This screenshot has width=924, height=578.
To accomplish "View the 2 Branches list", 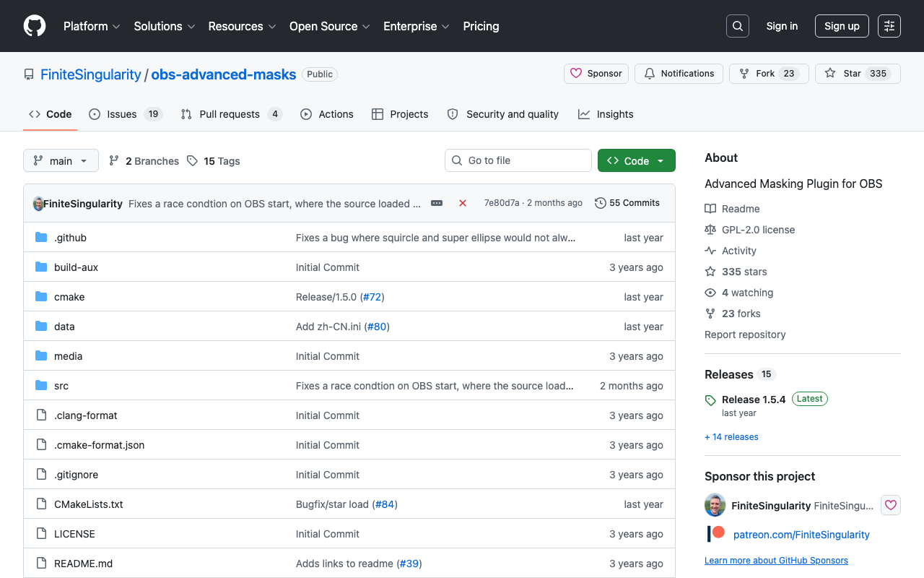I will pyautogui.click(x=144, y=161).
